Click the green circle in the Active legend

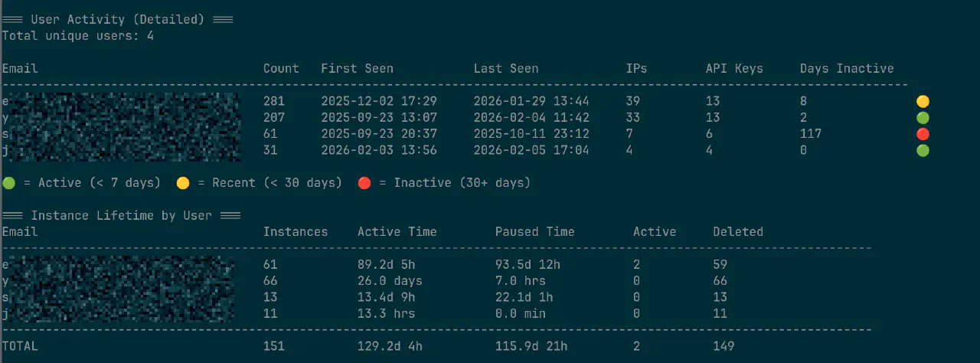pyautogui.click(x=9, y=183)
